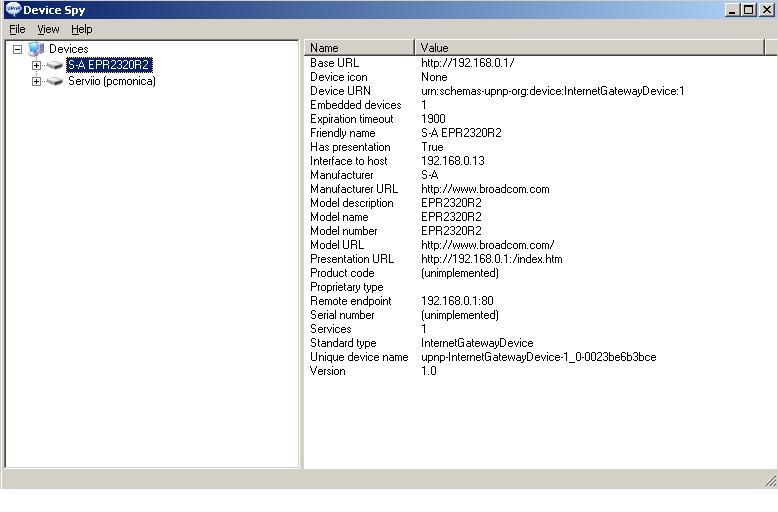The height and width of the screenshot is (512, 778).
Task: Select Serviio (pcmonica) in the tree
Action: click(x=112, y=81)
